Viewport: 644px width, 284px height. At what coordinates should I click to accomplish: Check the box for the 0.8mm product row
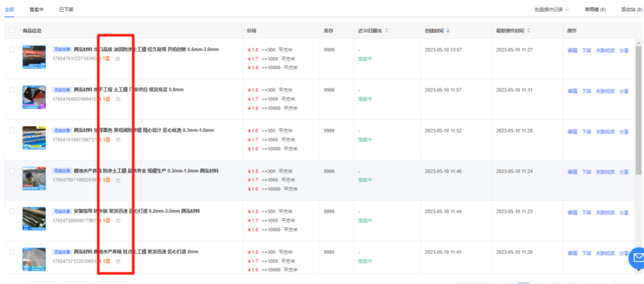point(12,90)
